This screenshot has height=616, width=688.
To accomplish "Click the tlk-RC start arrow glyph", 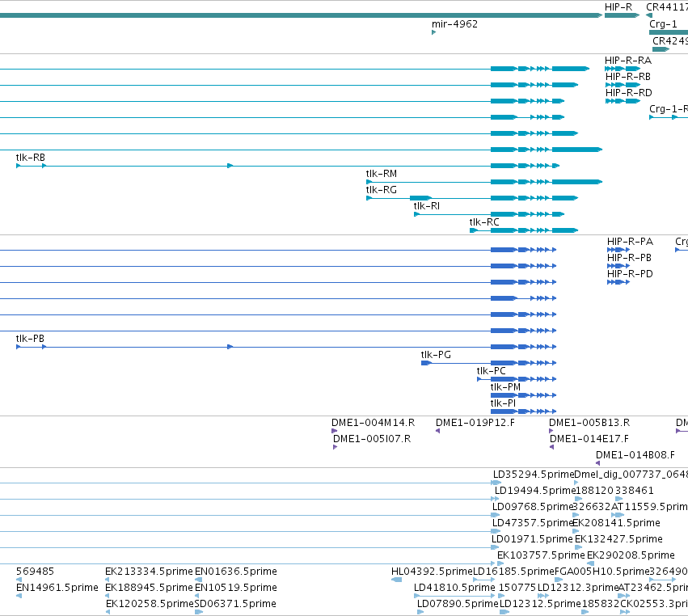I will pos(474,230).
